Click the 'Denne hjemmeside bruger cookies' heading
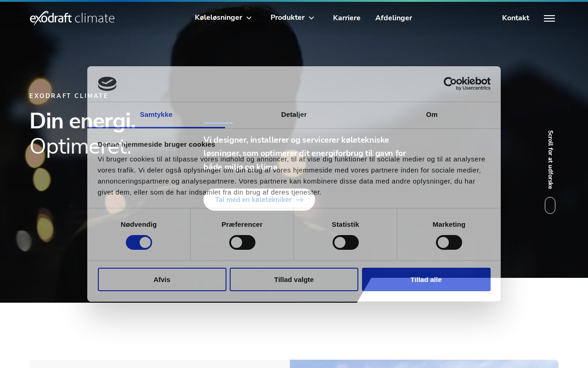 [x=157, y=144]
